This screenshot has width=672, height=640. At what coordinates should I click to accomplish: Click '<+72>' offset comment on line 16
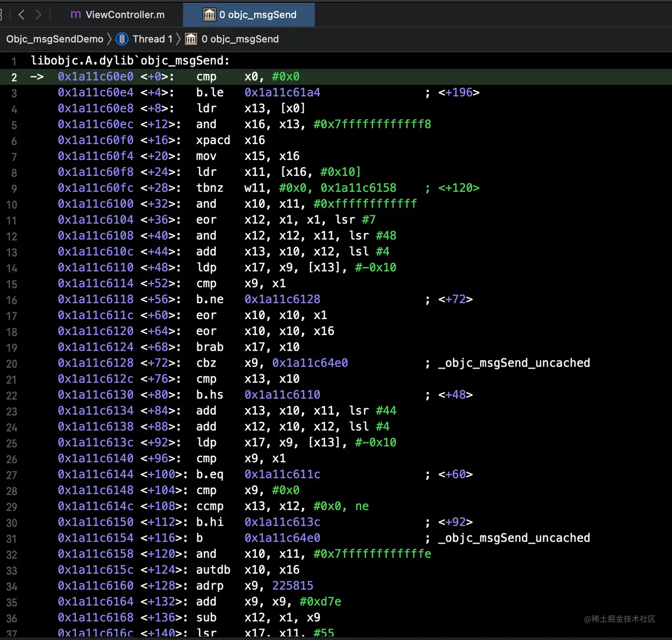[x=456, y=300]
